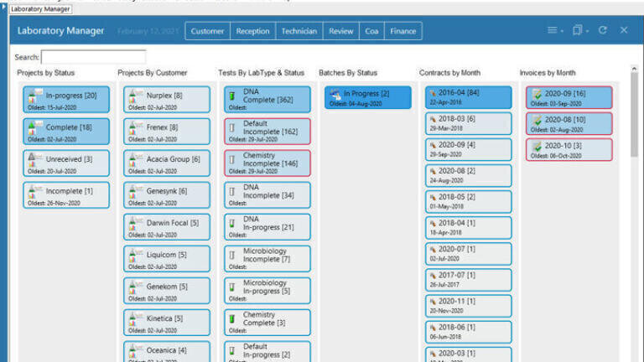Select the 2018-04 [1] contracts text

pyautogui.click(x=457, y=223)
